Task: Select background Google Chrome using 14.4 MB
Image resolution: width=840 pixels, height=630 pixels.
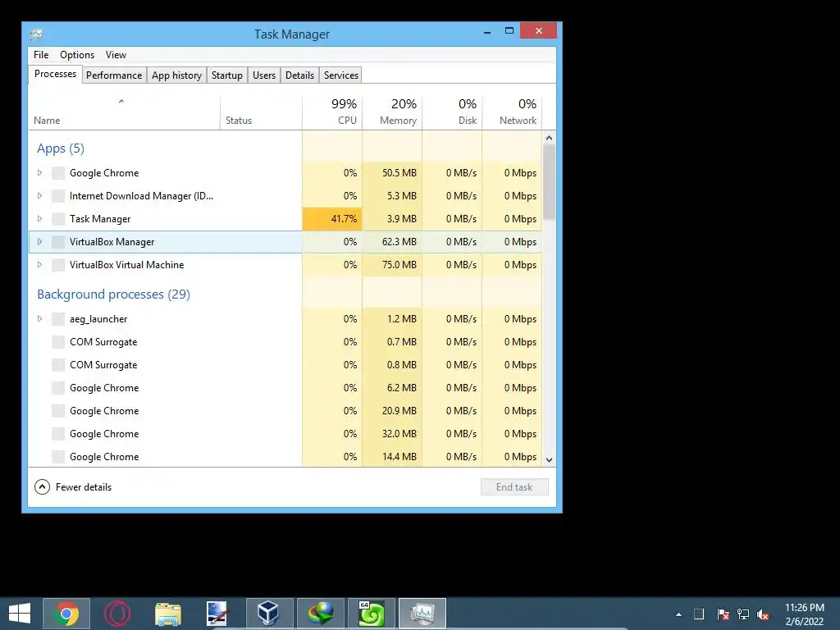Action: [x=285, y=456]
